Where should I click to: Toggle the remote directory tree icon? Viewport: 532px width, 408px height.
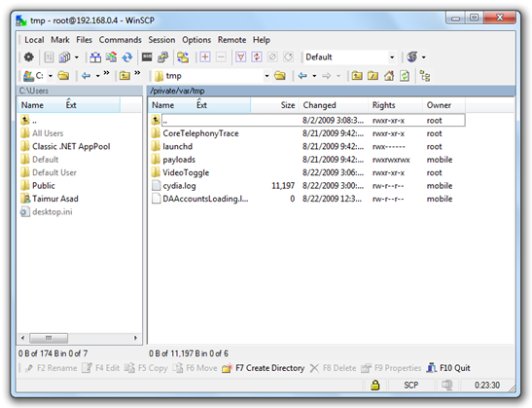pos(425,76)
